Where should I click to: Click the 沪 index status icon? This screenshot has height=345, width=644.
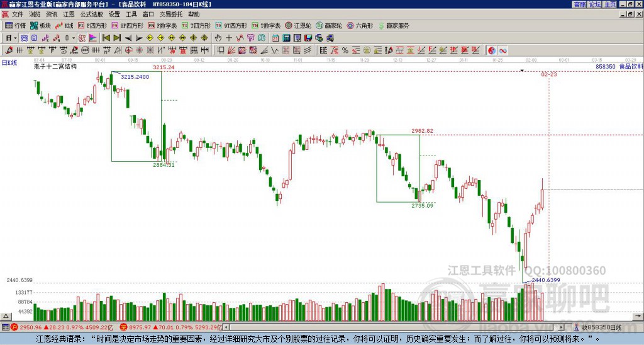[14, 327]
